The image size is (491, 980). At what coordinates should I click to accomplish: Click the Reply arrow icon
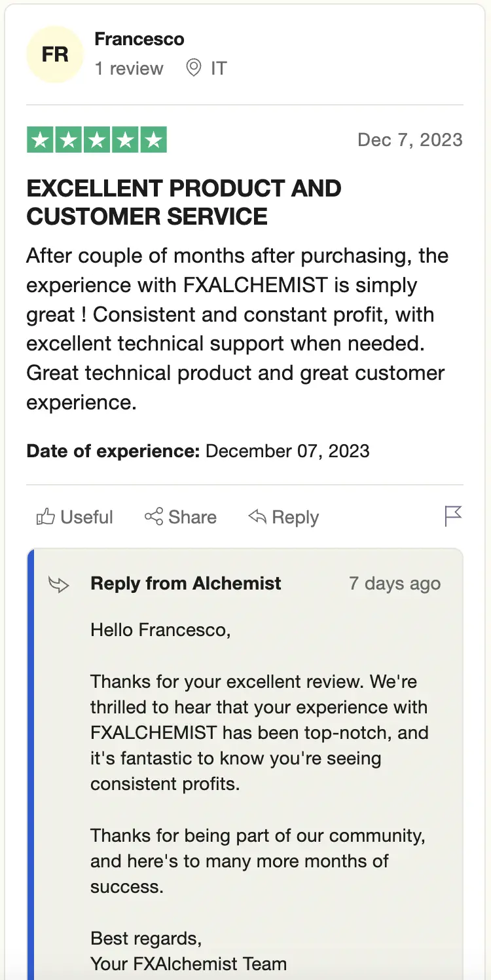(257, 517)
